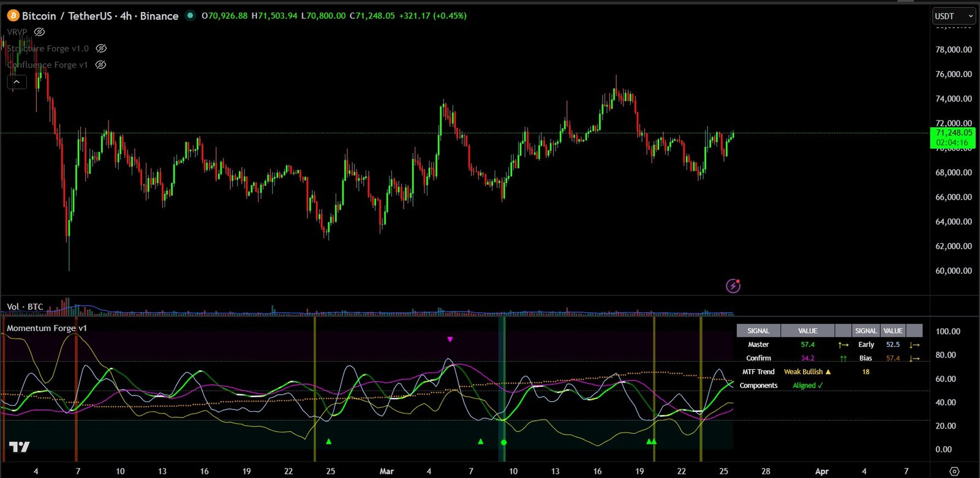980x478 pixels.
Task: Click the Aligned ✓ Components cell
Action: [x=807, y=386]
